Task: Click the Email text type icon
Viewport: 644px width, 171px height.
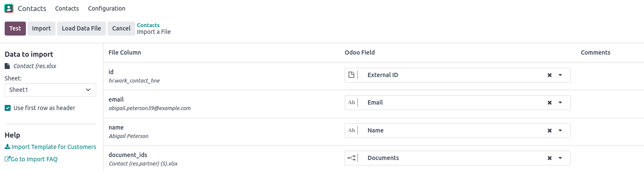Action: (351, 102)
